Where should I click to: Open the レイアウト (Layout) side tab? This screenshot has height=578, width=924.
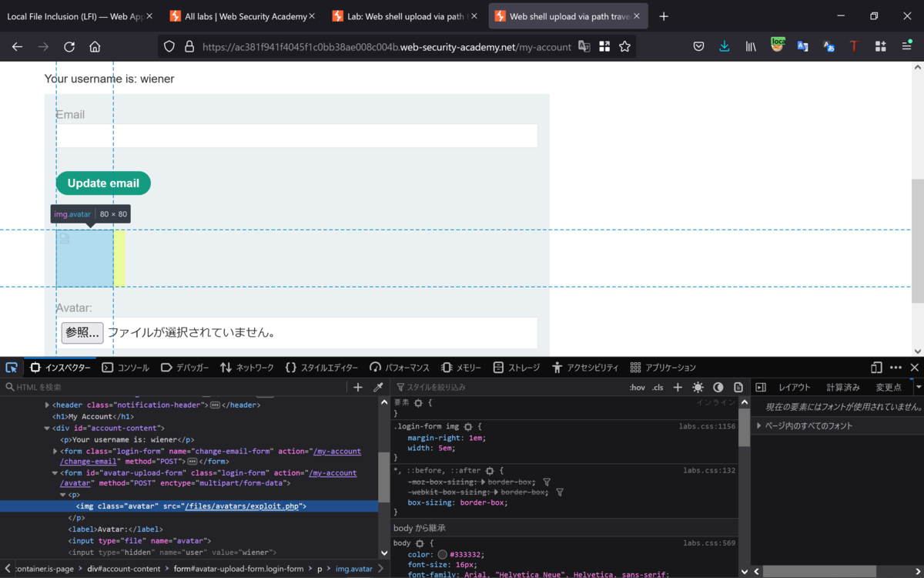795,387
